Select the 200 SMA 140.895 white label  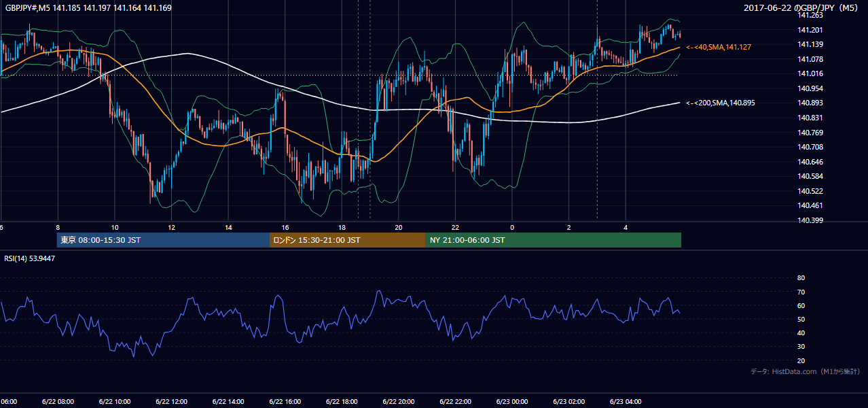(721, 103)
